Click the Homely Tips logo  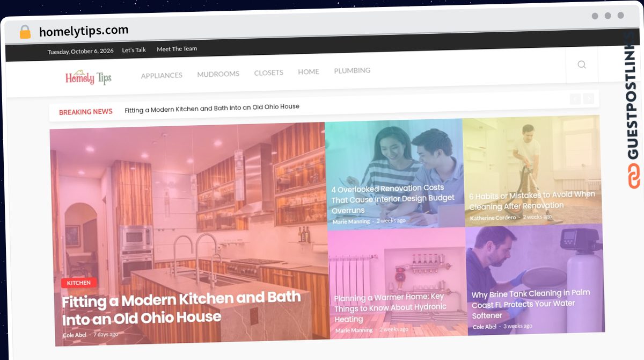[89, 78]
